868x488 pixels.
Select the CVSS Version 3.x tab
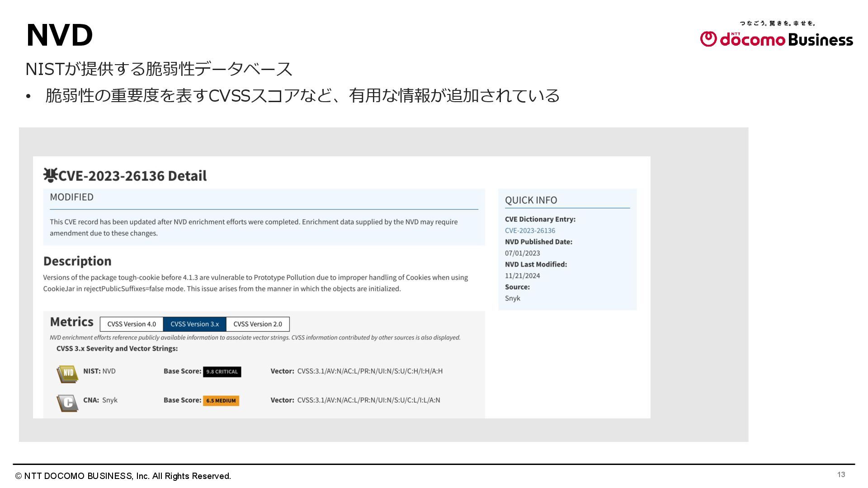tap(194, 324)
